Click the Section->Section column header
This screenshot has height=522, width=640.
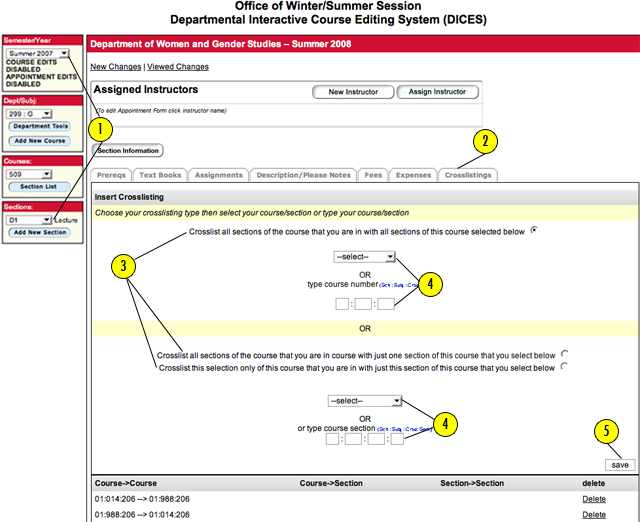coord(472,483)
